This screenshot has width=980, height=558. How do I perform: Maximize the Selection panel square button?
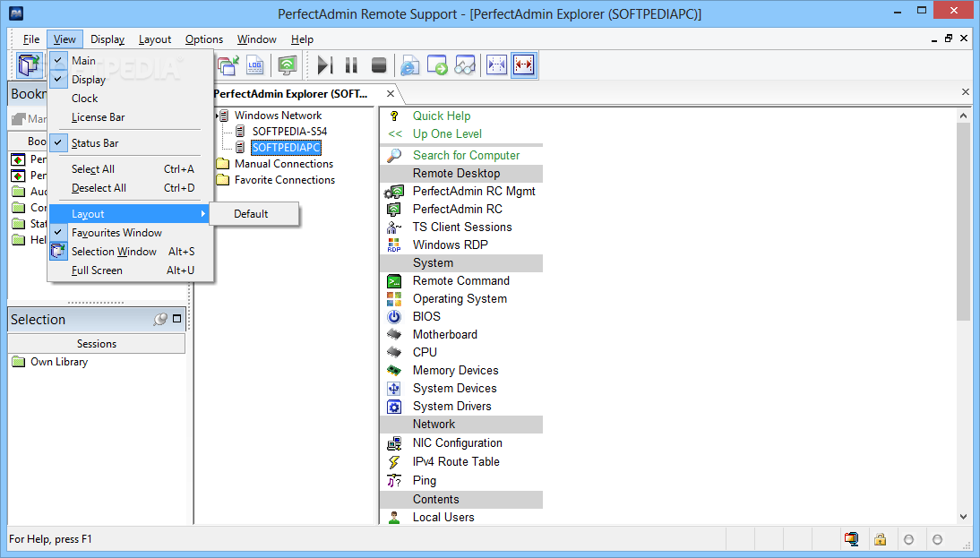pyautogui.click(x=176, y=319)
